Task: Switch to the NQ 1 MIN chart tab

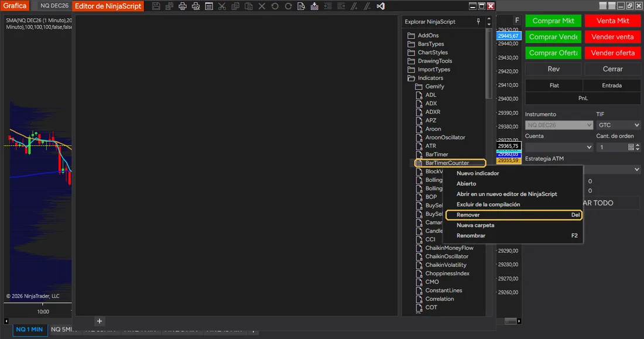Action: click(30, 330)
